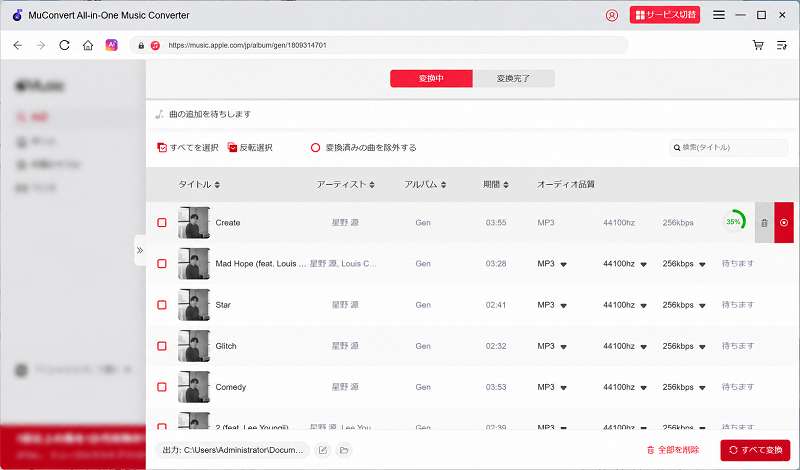Go to the home page
Image resolution: width=800 pixels, height=470 pixels.
[88, 45]
